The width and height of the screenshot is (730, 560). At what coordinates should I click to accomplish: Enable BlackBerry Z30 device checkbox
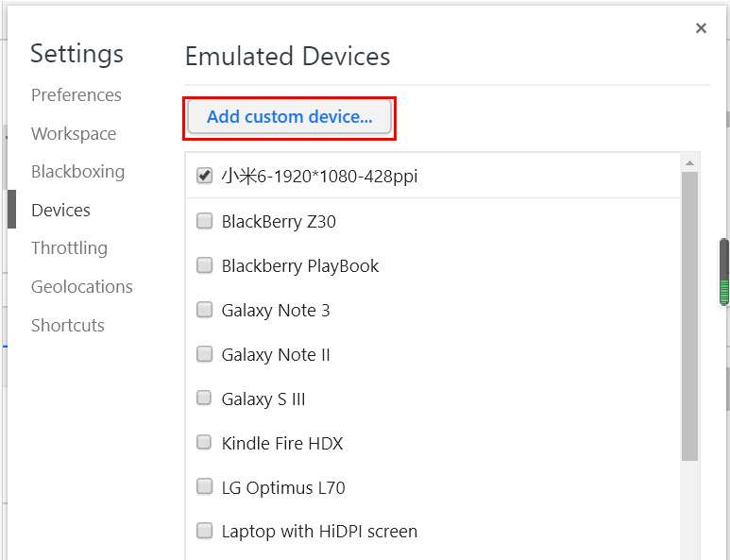point(204,221)
